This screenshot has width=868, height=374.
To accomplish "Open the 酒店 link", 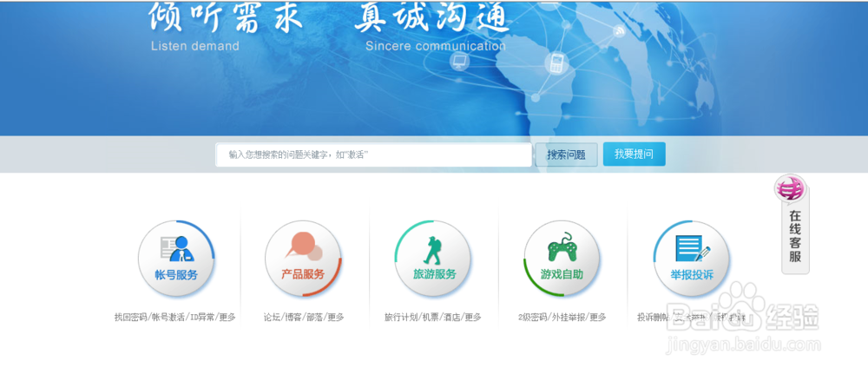I will pos(451,318).
